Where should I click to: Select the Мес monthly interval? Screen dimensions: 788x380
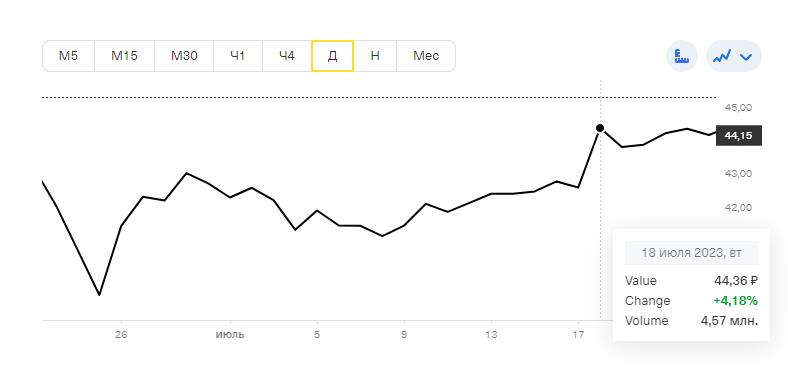click(x=426, y=56)
